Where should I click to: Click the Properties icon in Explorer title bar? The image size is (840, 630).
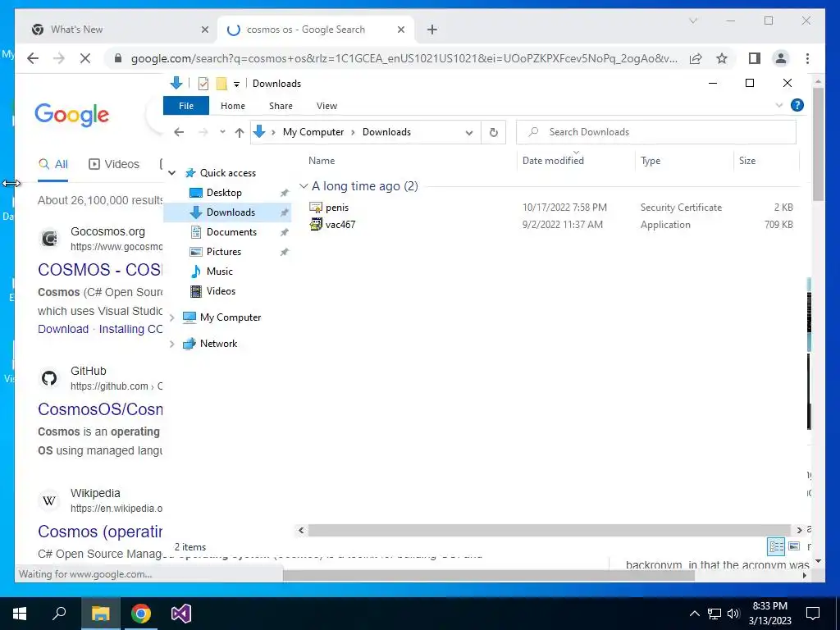(x=203, y=84)
